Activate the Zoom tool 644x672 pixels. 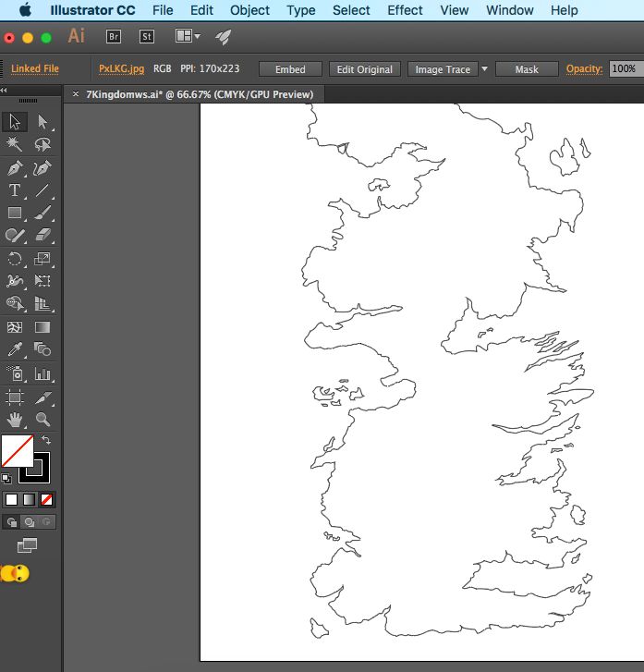pyautogui.click(x=42, y=419)
